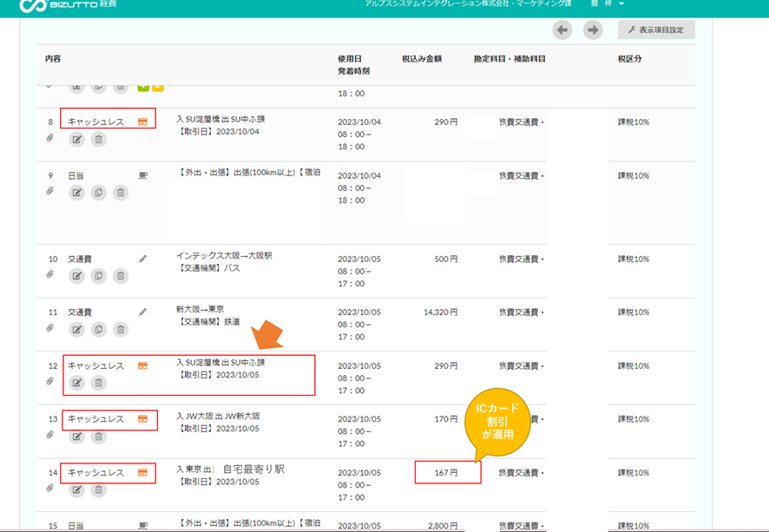
Task: Click the pencil icon beside row 10 交通費
Action: 142,259
